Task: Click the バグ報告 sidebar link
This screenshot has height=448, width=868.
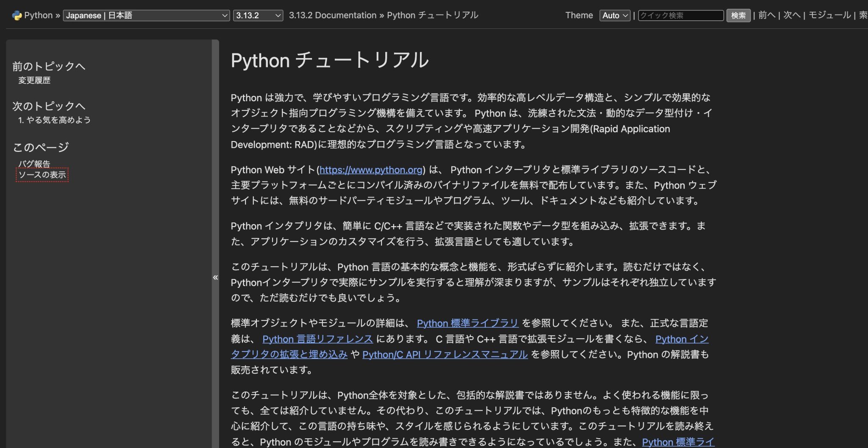Action: click(x=34, y=163)
